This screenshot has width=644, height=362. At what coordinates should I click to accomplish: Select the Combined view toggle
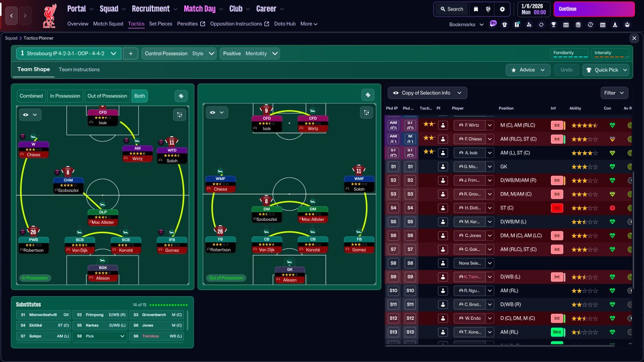[x=31, y=96]
